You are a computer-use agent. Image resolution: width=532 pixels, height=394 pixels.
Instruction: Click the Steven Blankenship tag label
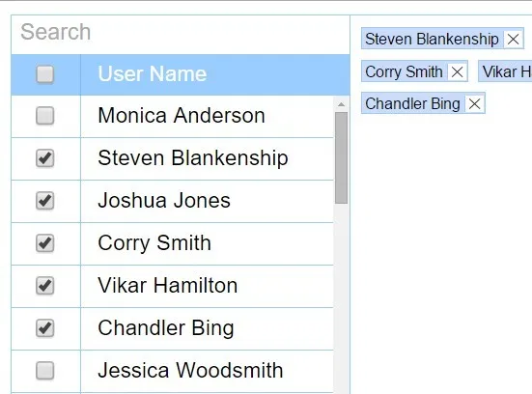coord(432,39)
